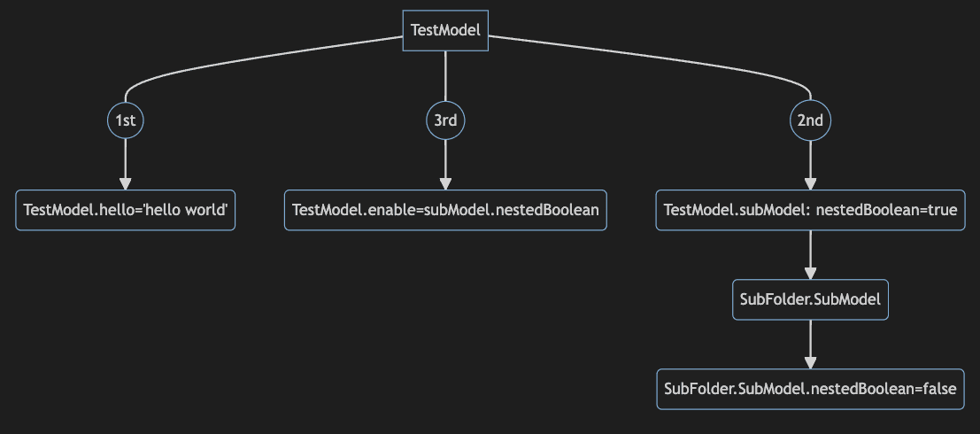Click 'nestedBoolean=true' text in the subModel node

tap(885, 210)
